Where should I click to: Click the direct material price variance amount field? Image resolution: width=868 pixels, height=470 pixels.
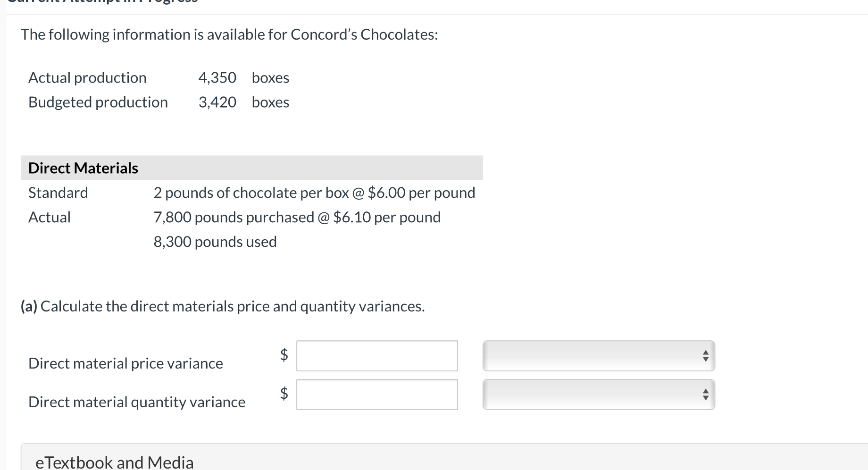point(376,356)
